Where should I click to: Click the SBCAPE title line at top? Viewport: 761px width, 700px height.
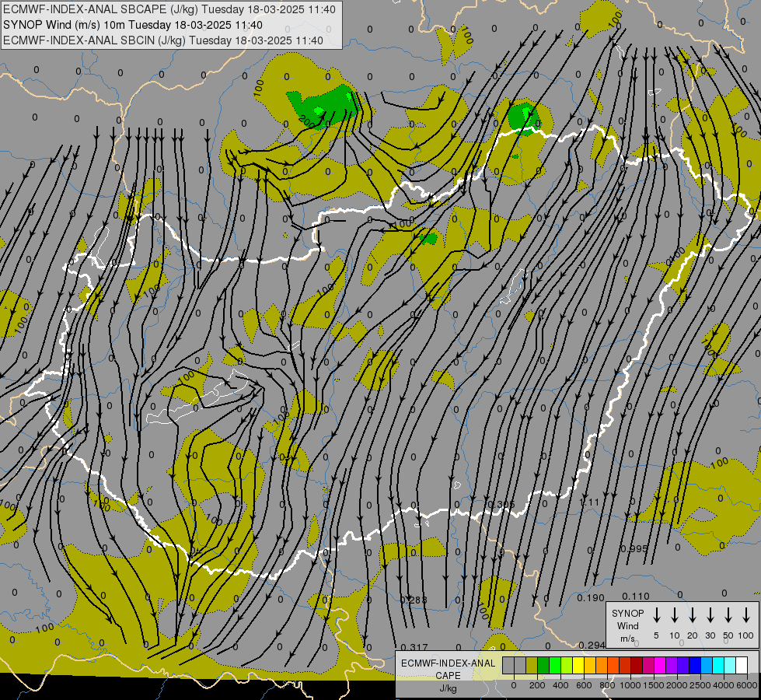point(169,9)
